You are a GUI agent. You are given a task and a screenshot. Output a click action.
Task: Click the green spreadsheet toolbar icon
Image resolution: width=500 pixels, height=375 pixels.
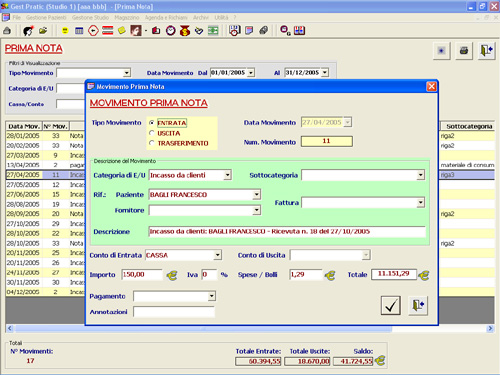213,31
